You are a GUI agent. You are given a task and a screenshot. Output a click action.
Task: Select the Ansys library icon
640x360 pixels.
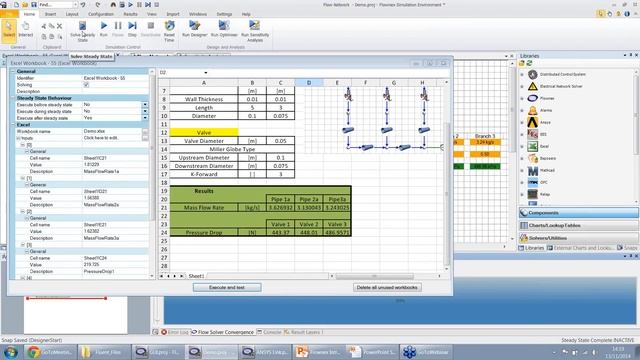pos(533,122)
